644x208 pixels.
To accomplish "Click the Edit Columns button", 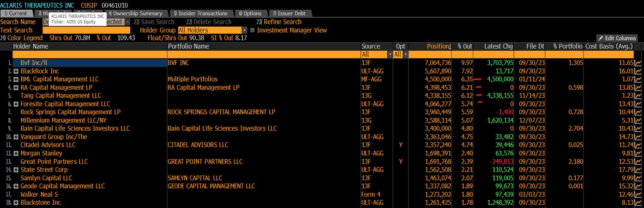I will tap(617, 38).
